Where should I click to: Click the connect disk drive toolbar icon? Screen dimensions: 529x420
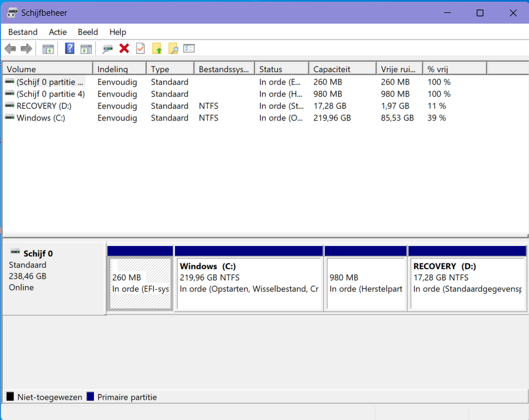[x=107, y=49]
